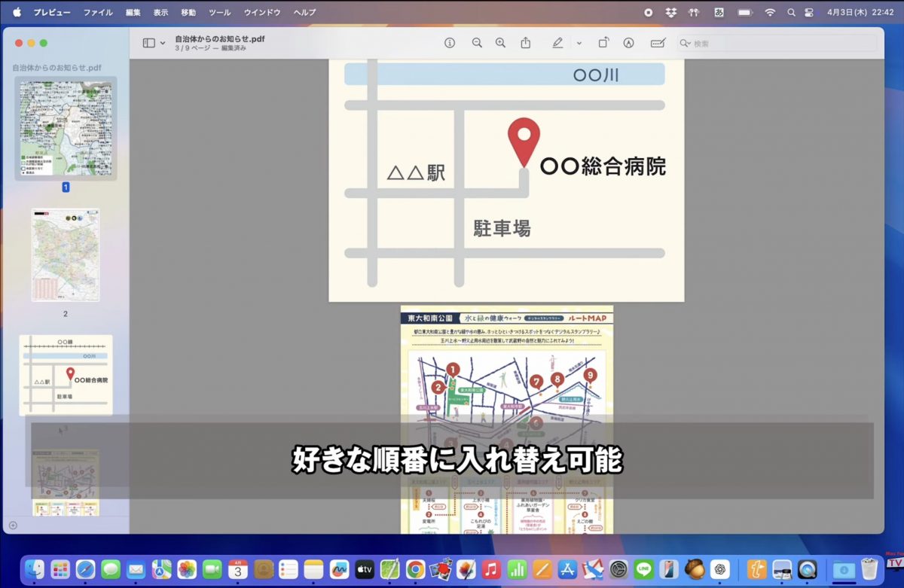Open the ツール menu

[x=220, y=12]
